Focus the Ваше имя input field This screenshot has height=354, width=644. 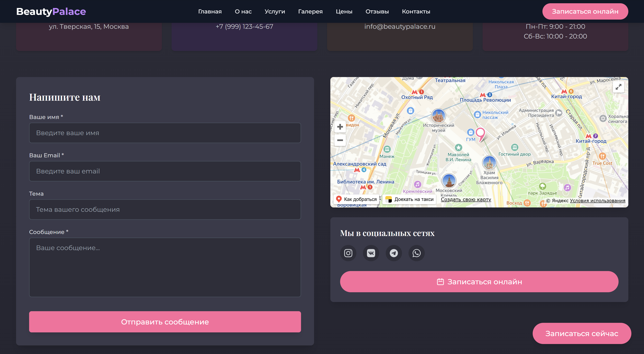coord(165,133)
